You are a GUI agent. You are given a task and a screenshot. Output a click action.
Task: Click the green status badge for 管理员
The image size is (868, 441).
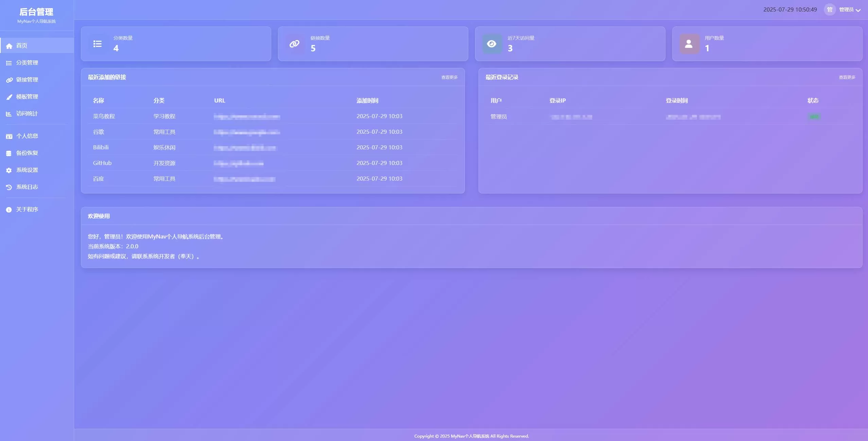tap(814, 117)
